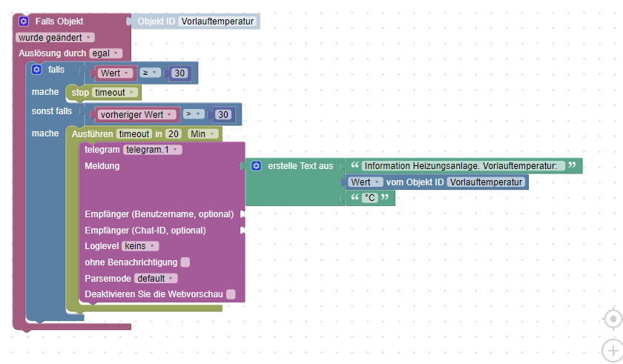Select the sonst falls label
The width and height of the screenshot is (623, 364).
pyautogui.click(x=52, y=111)
